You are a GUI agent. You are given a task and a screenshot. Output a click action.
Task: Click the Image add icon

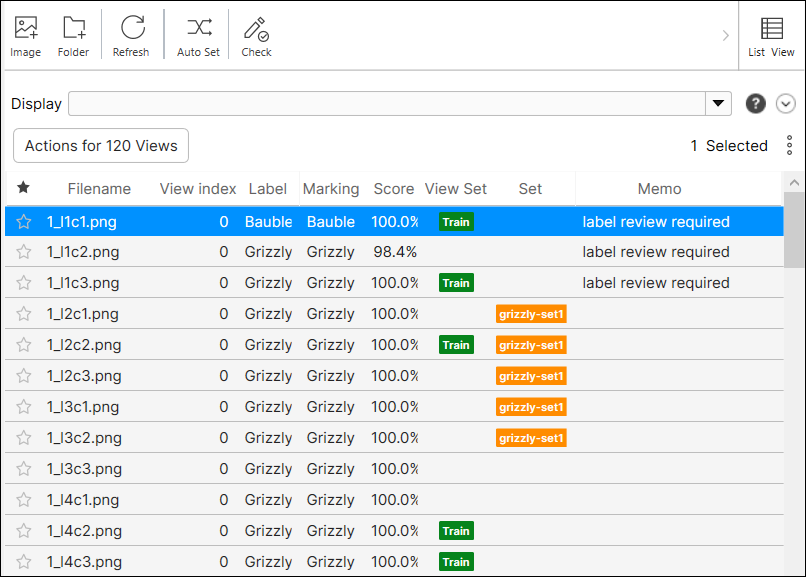click(26, 29)
